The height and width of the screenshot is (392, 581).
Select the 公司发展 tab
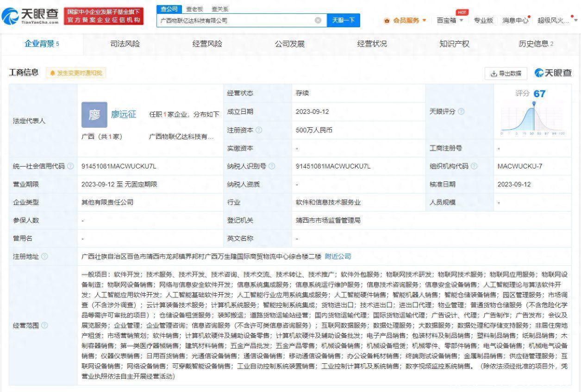pyautogui.click(x=290, y=44)
